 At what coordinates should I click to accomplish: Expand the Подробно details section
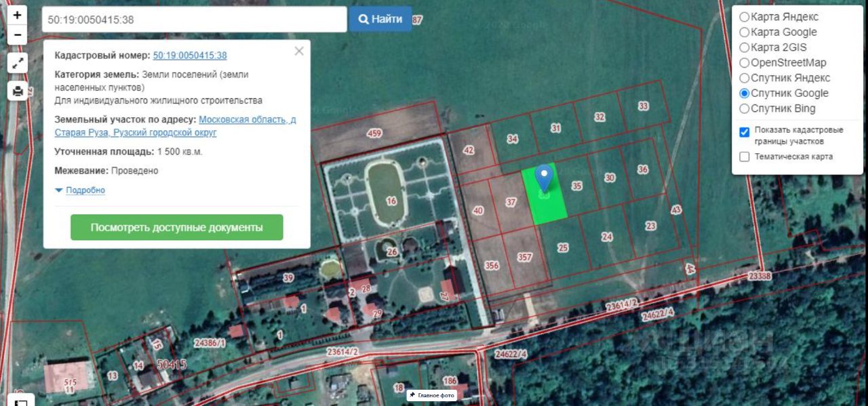[80, 190]
